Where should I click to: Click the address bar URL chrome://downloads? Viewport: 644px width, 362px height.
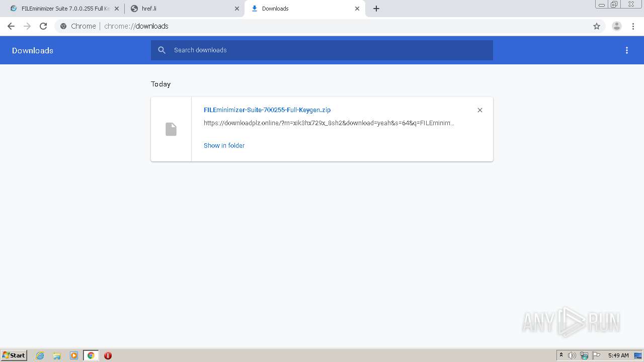pos(136,26)
